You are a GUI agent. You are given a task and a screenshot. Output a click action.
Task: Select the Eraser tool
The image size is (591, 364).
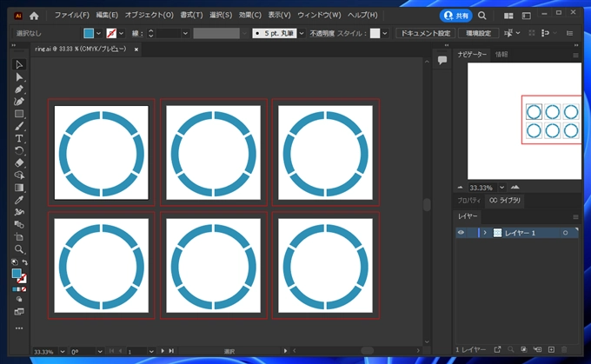point(19,162)
